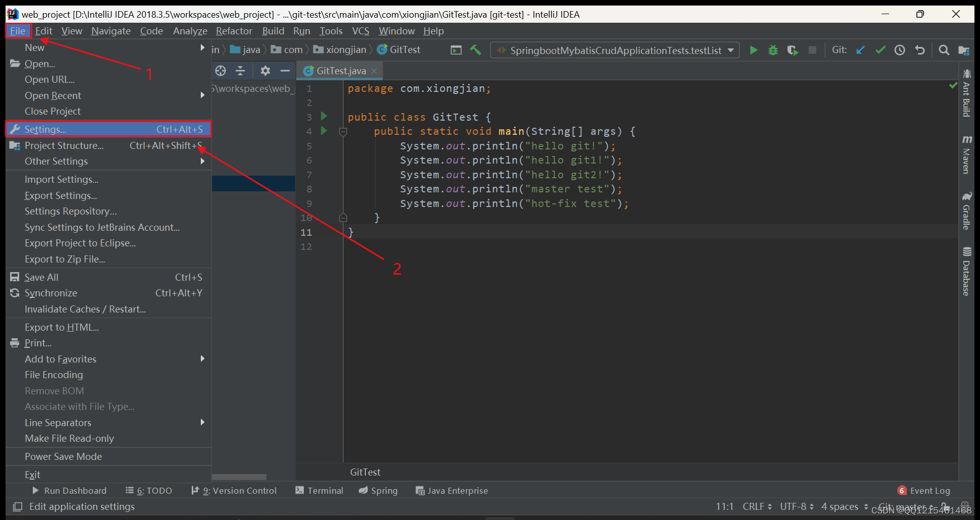This screenshot has width=980, height=520.
Task: Open 6: TODO tool window
Action: (149, 491)
